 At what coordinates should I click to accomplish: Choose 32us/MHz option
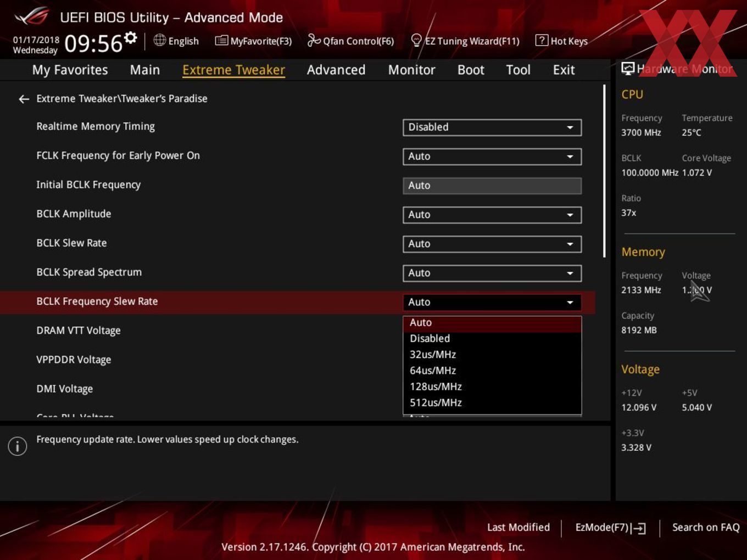click(492, 355)
